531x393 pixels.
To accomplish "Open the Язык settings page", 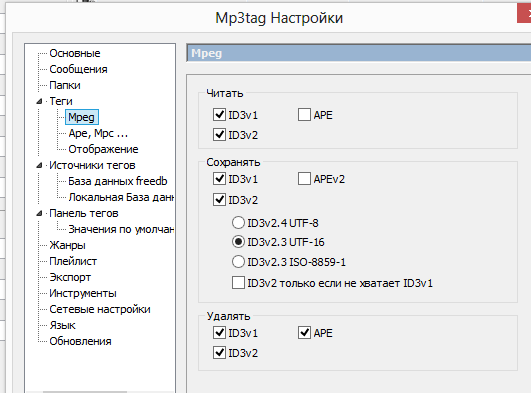I will point(62,325).
